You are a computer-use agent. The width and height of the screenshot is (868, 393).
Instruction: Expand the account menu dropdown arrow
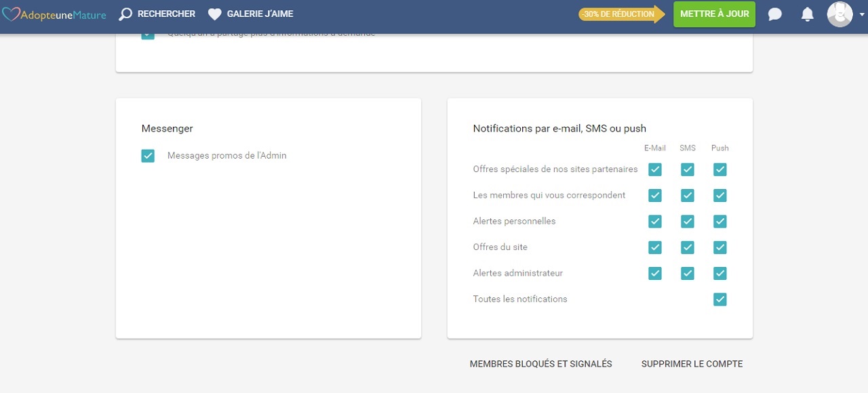point(863,14)
